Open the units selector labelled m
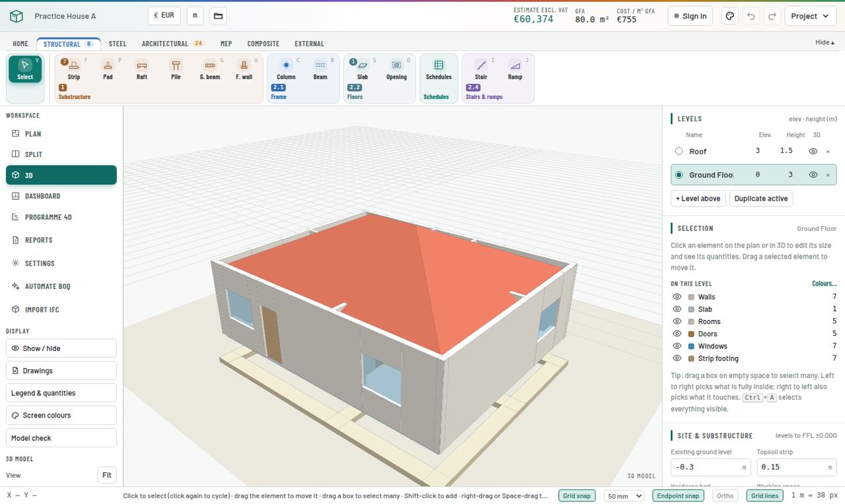The width and height of the screenshot is (845, 504). pyautogui.click(x=195, y=15)
